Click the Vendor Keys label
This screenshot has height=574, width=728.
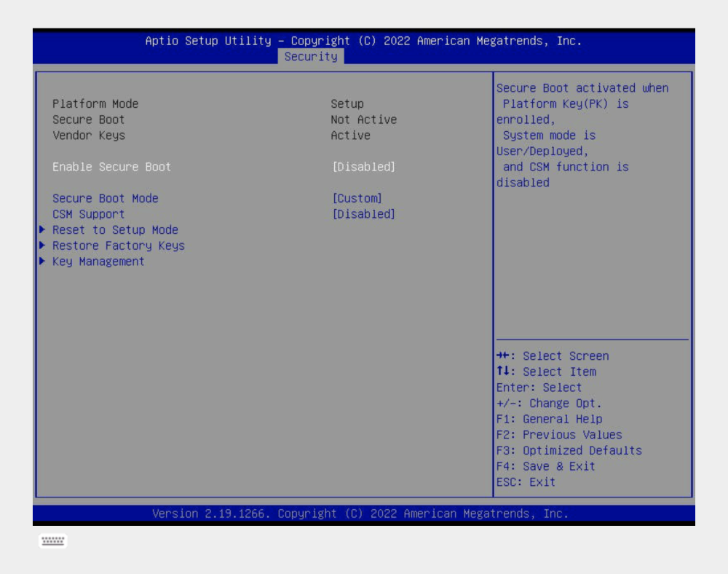(x=89, y=135)
